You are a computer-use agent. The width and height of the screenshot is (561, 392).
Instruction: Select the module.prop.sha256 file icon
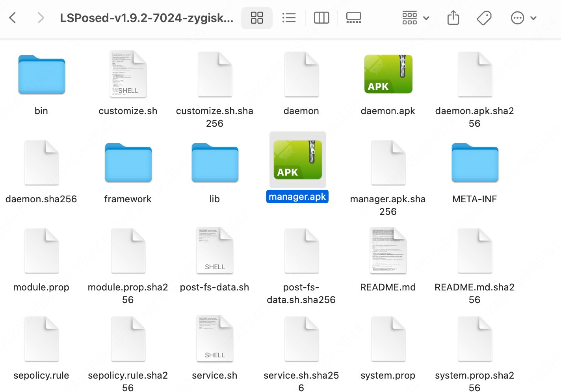click(128, 250)
